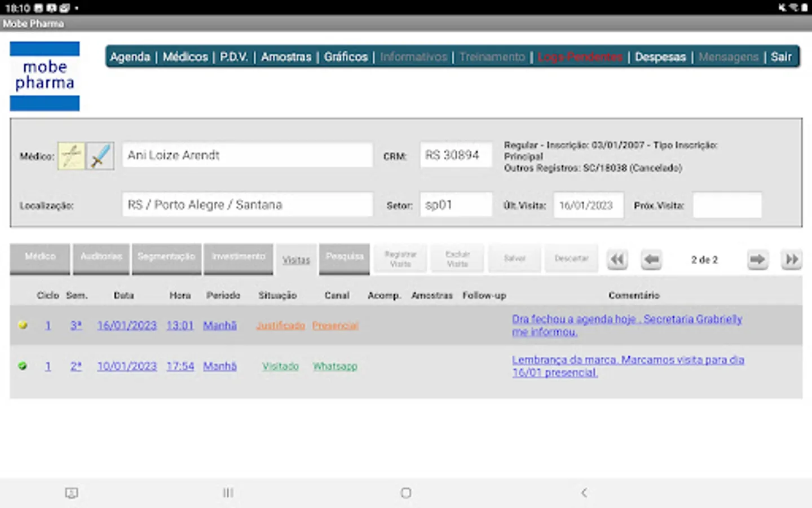
Task: Click Salvar button
Action: click(x=515, y=259)
